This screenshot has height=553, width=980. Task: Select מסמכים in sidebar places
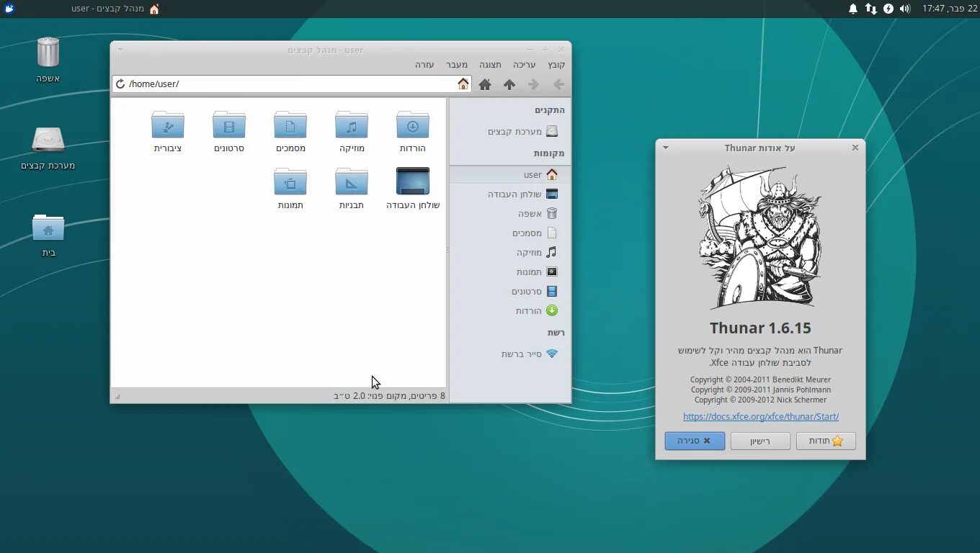tap(510, 233)
